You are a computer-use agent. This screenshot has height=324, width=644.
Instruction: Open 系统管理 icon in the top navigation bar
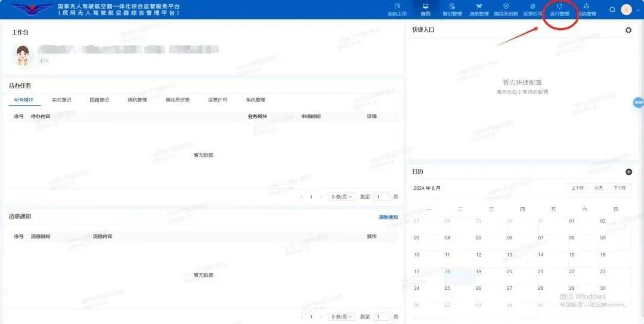[587, 7]
